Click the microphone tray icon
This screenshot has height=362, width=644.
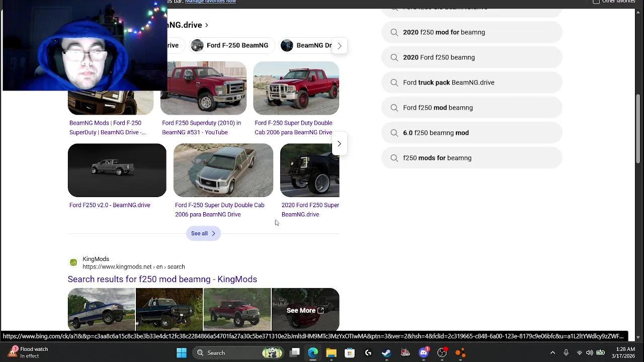(566, 353)
